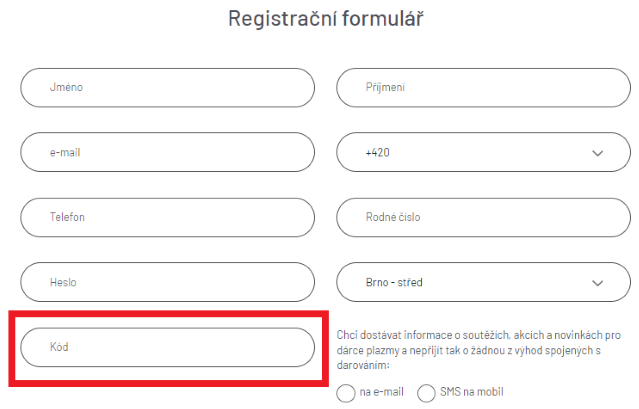Focus the Jméno input field
Viewport: 639px width, 409px height.
[167, 88]
